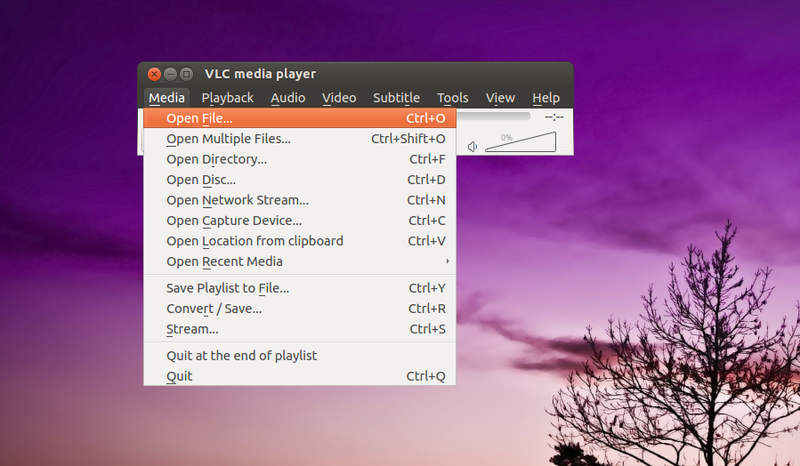Open the Video menu
The height and width of the screenshot is (466, 800).
[x=339, y=97]
